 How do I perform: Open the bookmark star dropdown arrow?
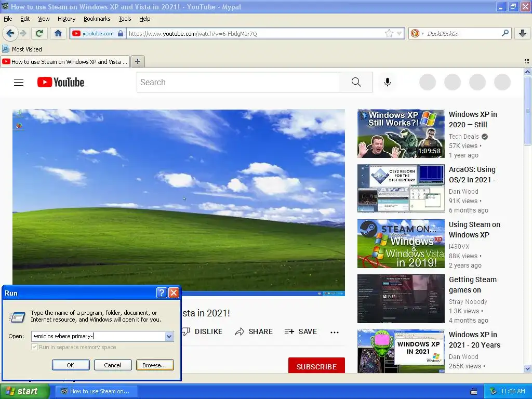tap(400, 33)
